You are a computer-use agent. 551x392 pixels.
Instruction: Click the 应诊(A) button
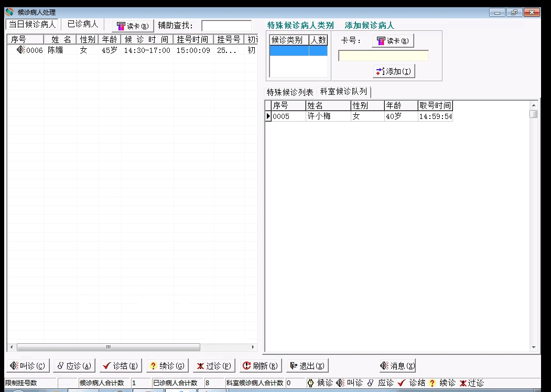(74, 366)
